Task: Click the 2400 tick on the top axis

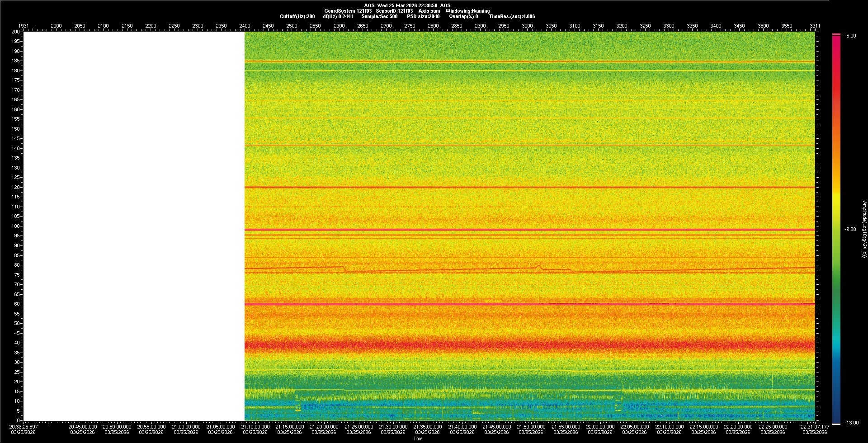Action: click(245, 26)
